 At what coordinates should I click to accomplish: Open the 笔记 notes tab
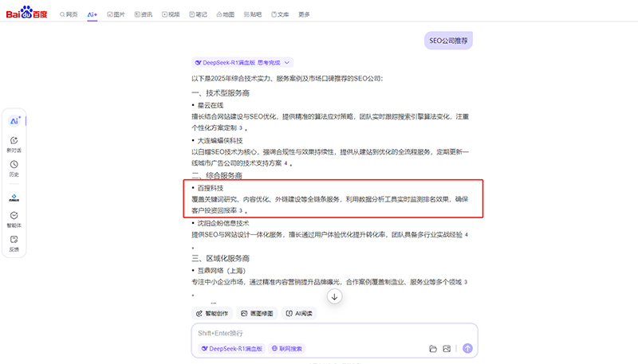pyautogui.click(x=198, y=14)
